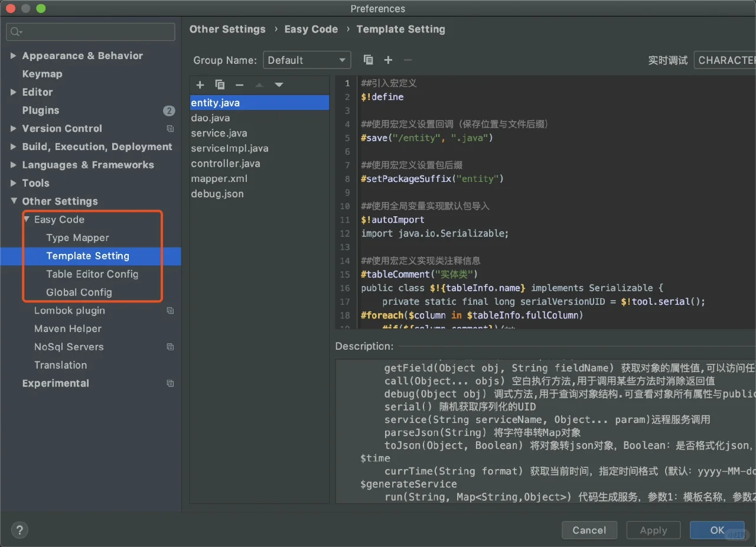This screenshot has width=756, height=547.
Task: Delete the group with the minus icon beside Group Name
Action: pyautogui.click(x=408, y=60)
